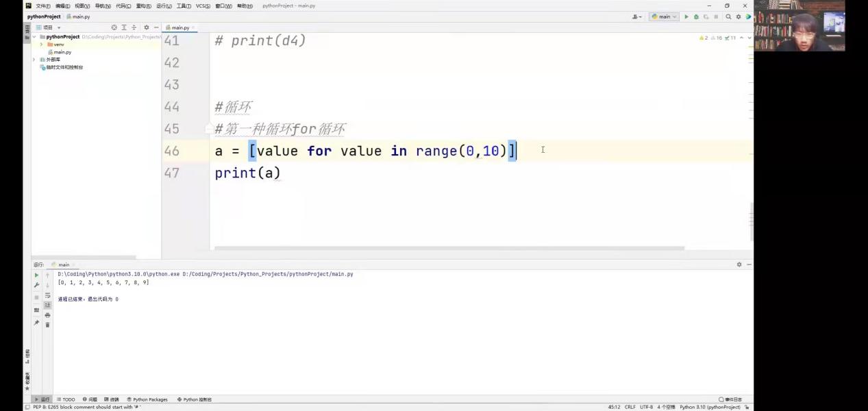
Task: Open the VCS menu
Action: [x=203, y=5]
